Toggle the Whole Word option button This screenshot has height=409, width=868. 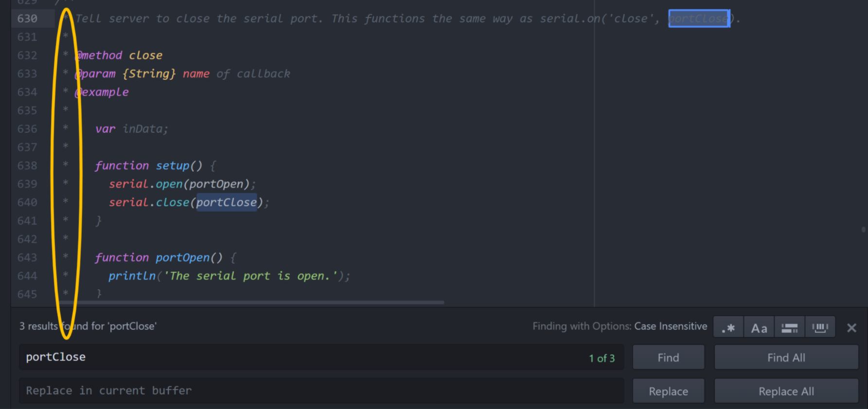pyautogui.click(x=820, y=328)
